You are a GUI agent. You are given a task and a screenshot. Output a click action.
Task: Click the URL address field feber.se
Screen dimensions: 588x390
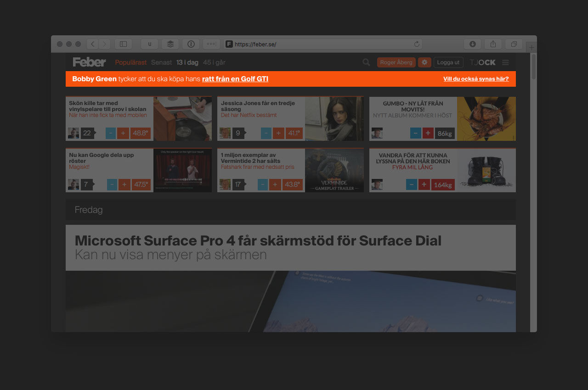coord(323,44)
